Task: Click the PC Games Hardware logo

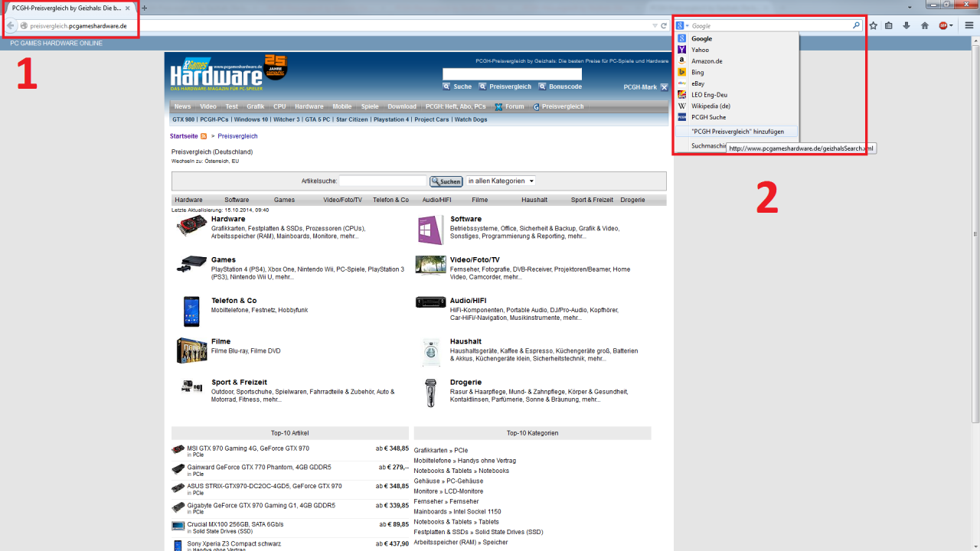Action: click(217, 73)
